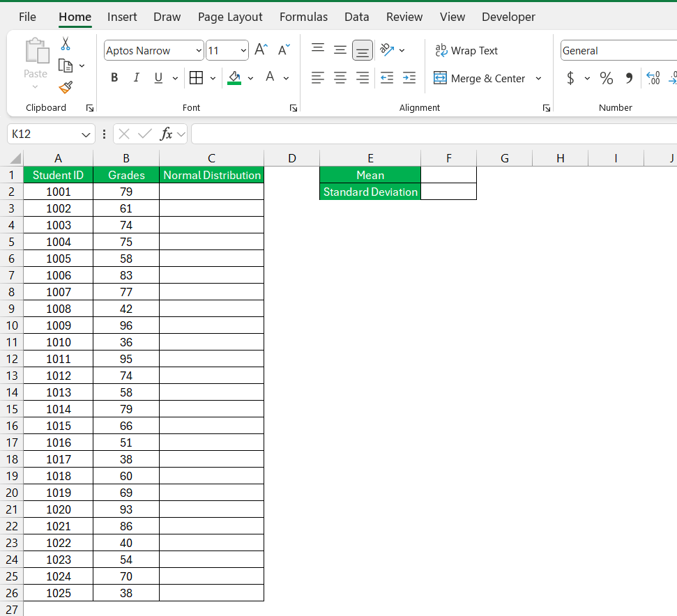Decrease font size with the small A
Viewport: 677px width, 616px height.
284,50
